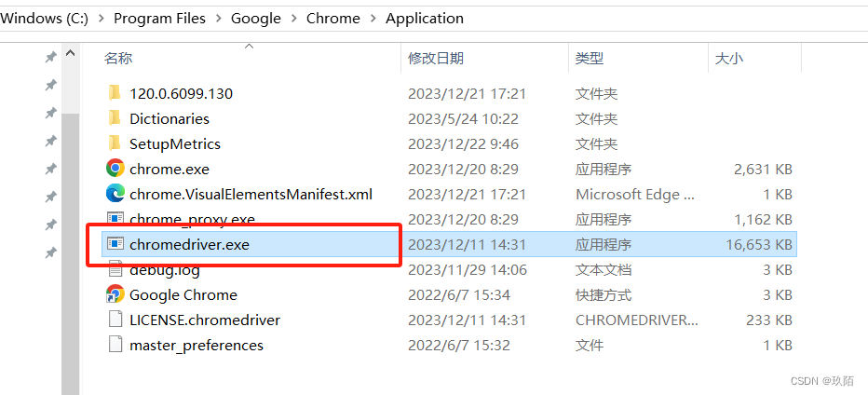Viewport: 868px width, 395px height.
Task: Select the folder name 120.0.6099.130
Action: (181, 93)
